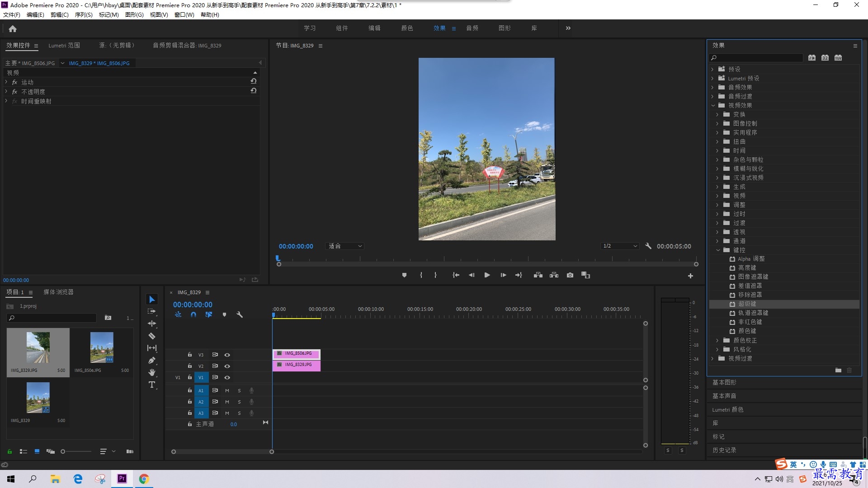
Task: Switch to 音频 workspace tab
Action: (472, 28)
